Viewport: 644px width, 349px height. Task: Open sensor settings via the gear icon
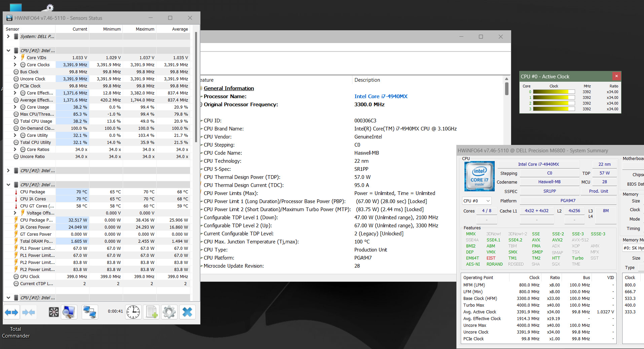coord(169,312)
